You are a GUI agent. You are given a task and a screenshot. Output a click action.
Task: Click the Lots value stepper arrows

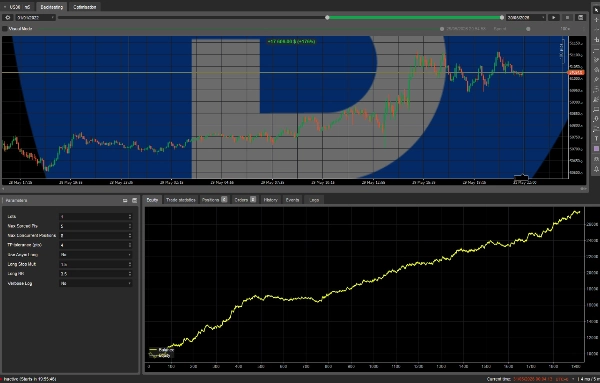click(130, 217)
